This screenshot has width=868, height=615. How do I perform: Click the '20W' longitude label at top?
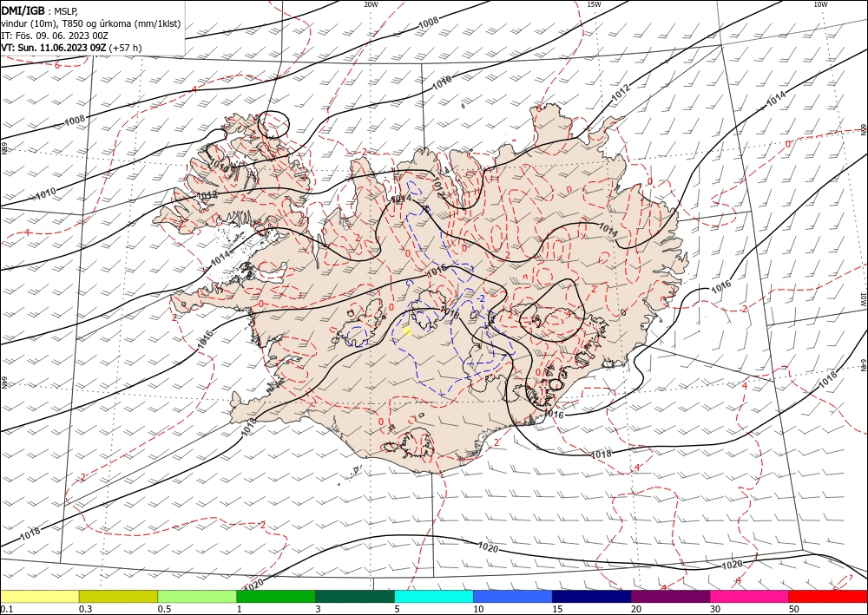click(371, 4)
